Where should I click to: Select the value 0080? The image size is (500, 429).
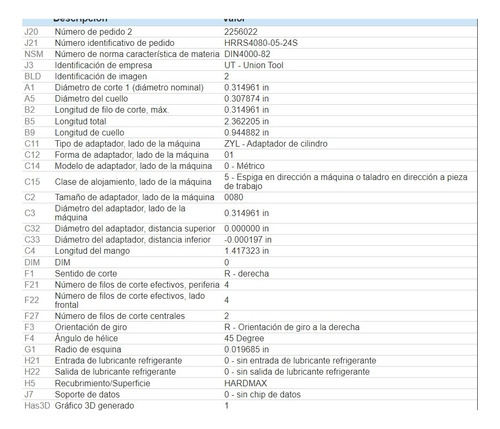[234, 197]
